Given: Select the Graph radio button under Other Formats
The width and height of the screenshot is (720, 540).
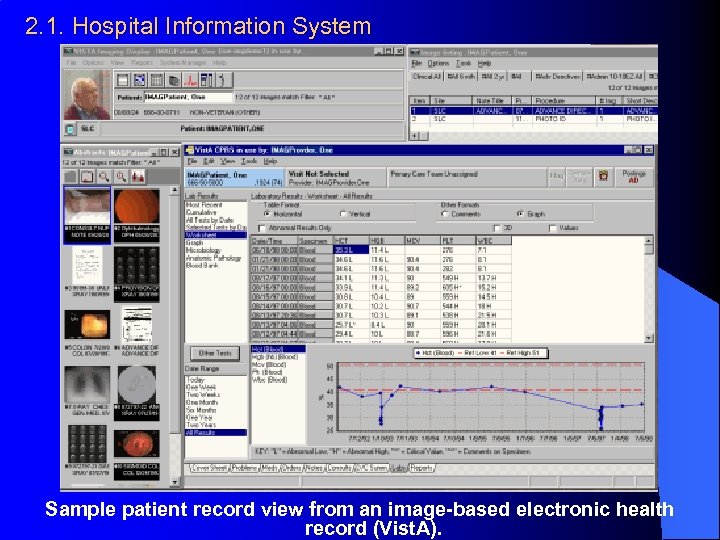Looking at the screenshot, I should pos(520,214).
